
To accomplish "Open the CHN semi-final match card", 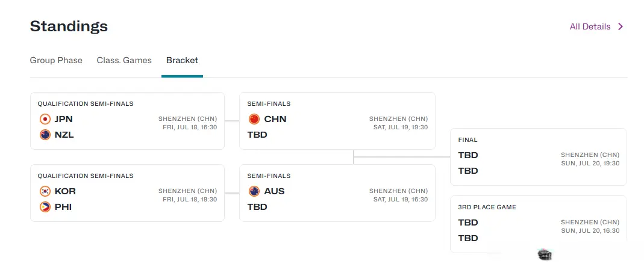I will (337, 121).
